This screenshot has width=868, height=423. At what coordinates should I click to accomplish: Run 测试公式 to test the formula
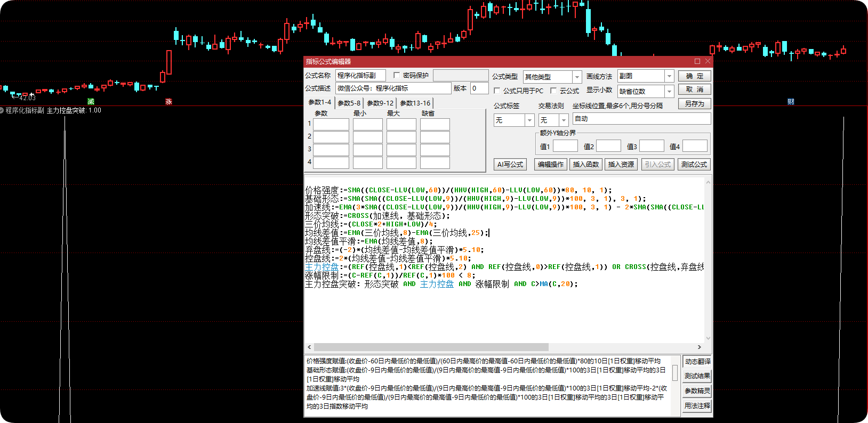tap(694, 165)
